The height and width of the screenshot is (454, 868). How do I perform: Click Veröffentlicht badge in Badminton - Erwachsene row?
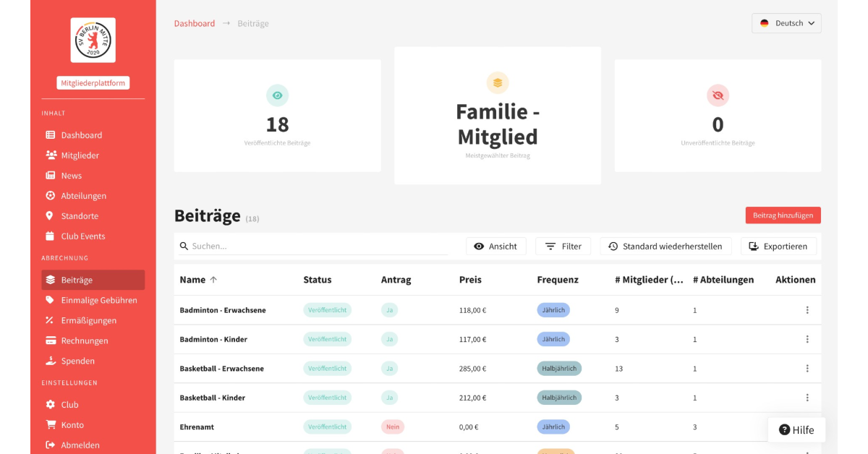pyautogui.click(x=327, y=310)
